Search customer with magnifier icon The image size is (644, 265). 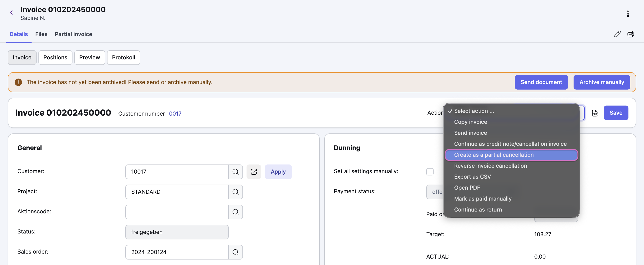tap(235, 172)
